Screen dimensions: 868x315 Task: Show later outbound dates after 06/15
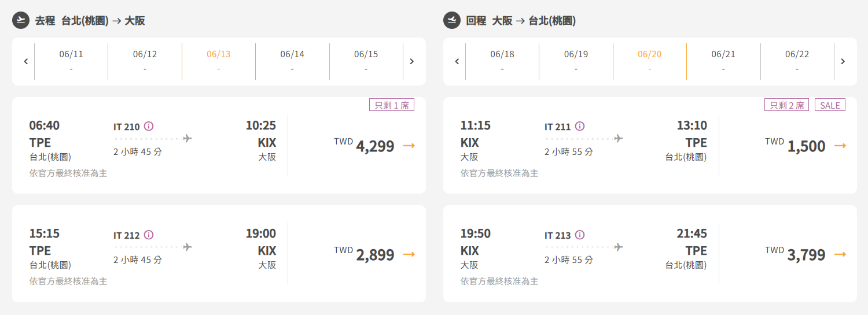pyautogui.click(x=411, y=61)
